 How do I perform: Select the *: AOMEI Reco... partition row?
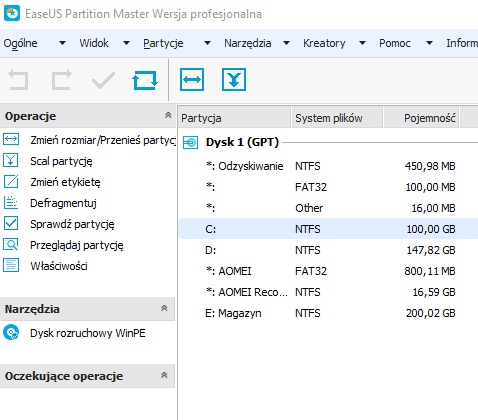pyautogui.click(x=328, y=292)
